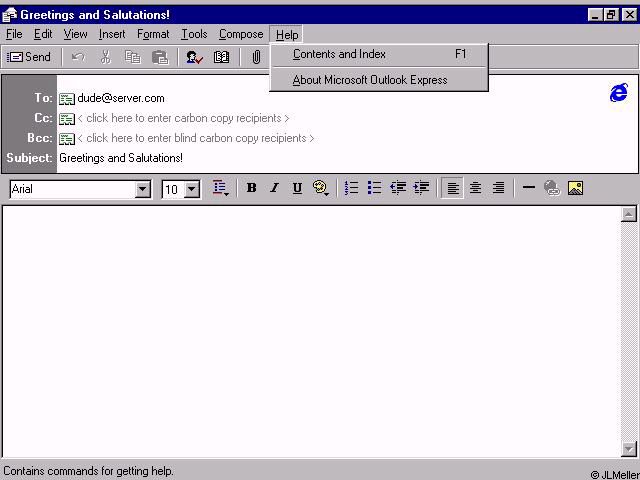The width and height of the screenshot is (640, 480).
Task: Click the Cc carbon copy recipients field
Action: pos(183,118)
